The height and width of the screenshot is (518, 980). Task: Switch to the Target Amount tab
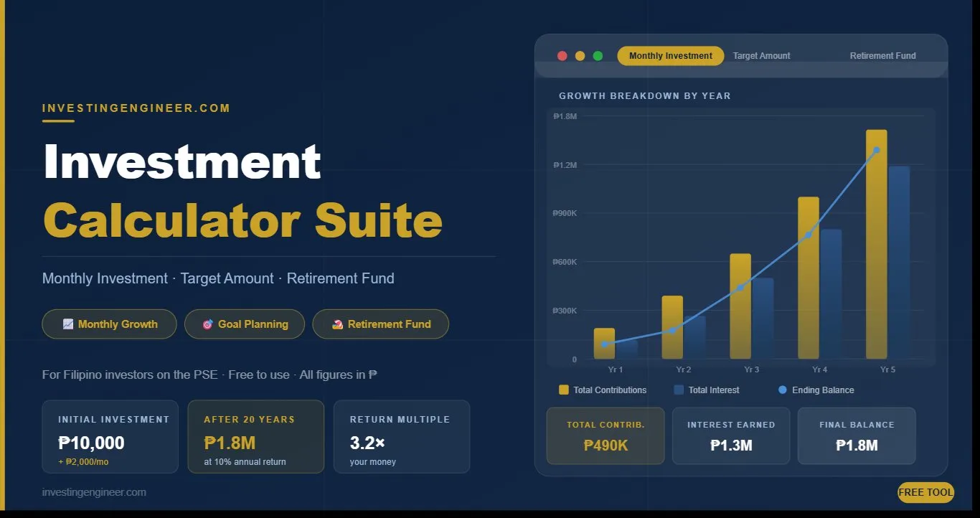click(761, 56)
